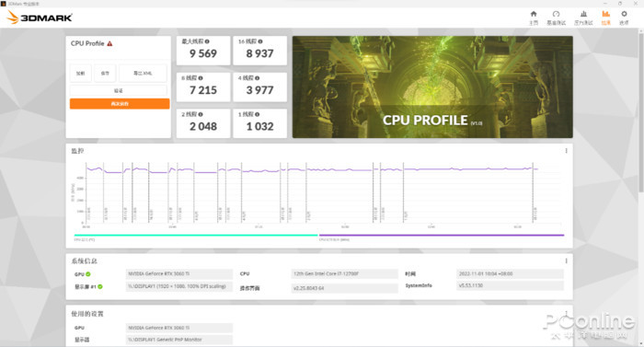The width and height of the screenshot is (644, 347).
Task: Click info icon next to 最大线程 score
Action: point(207,41)
